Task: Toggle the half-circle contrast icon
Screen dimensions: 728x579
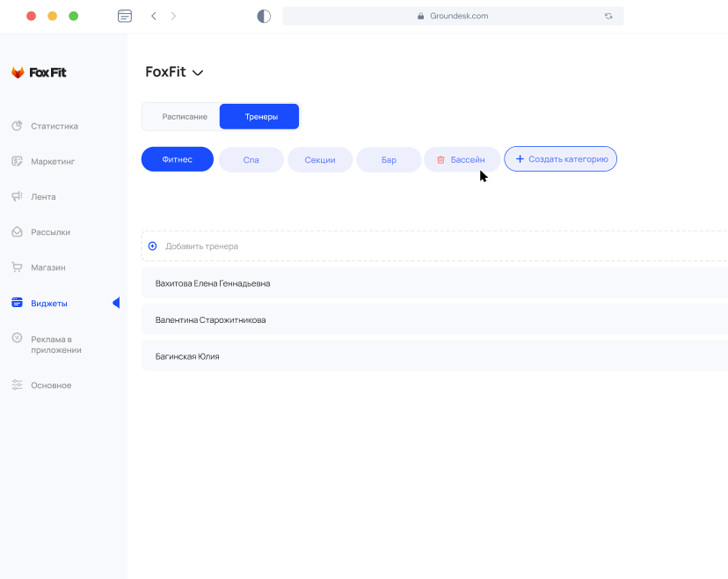Action: point(264,16)
